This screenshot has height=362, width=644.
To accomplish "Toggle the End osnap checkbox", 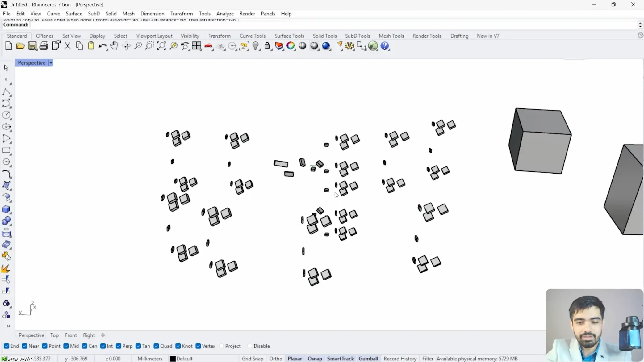I will click(x=6, y=346).
